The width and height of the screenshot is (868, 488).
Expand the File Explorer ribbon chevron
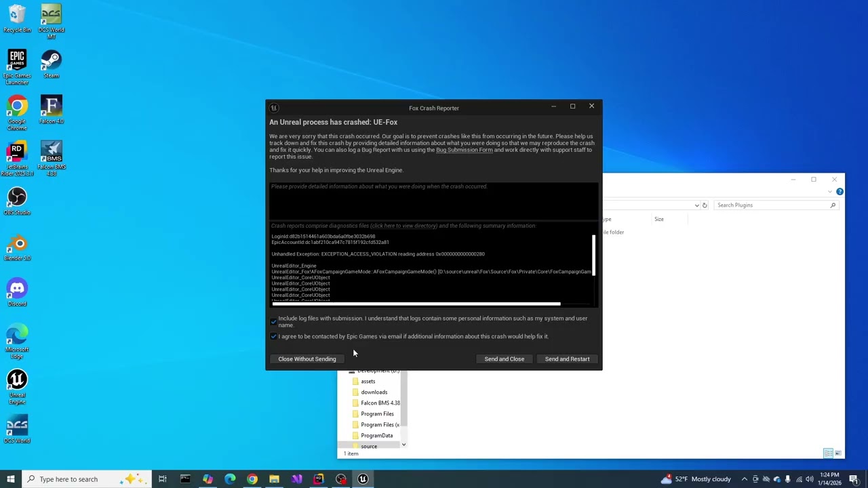829,192
